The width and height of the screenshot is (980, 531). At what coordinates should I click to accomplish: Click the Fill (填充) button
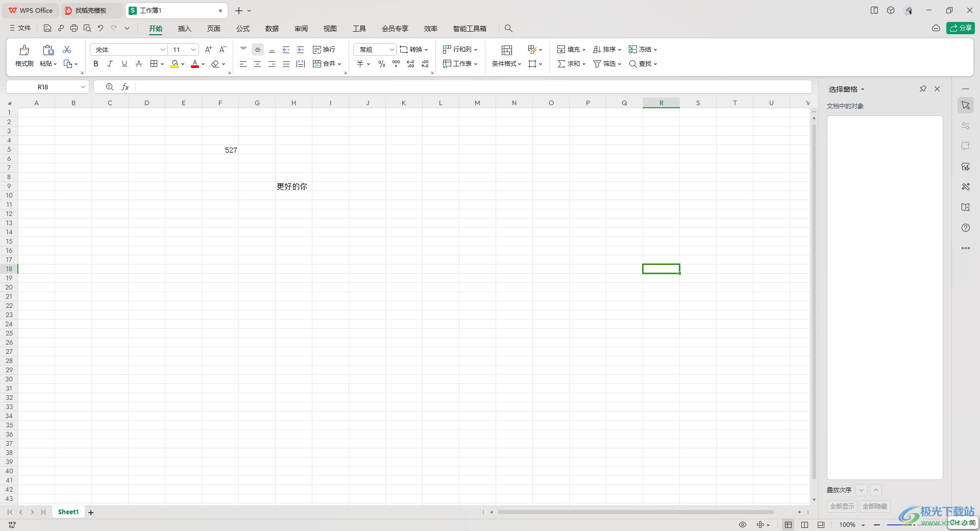coord(571,50)
